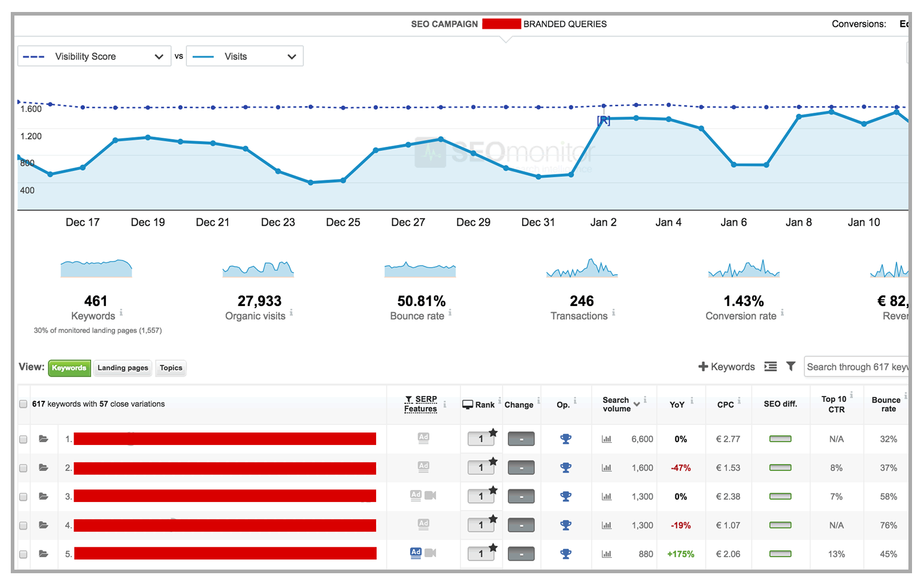Switch to the Landing pages view
Image resolution: width=924 pixels, height=587 pixels.
click(122, 368)
